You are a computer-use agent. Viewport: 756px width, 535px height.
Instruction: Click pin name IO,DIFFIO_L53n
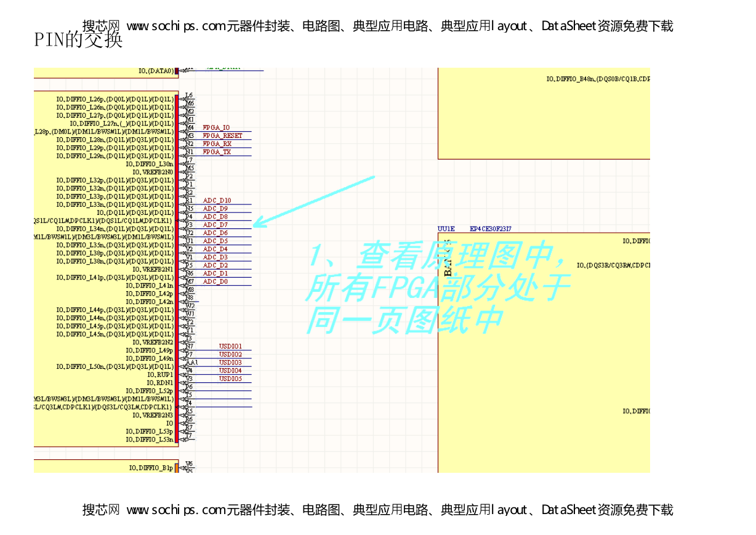[150, 440]
